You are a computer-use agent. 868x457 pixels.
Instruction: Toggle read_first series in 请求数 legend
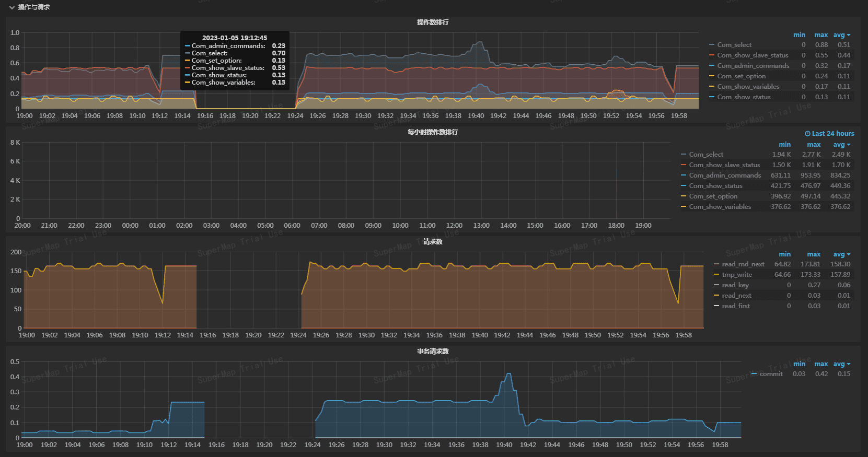[x=736, y=306]
